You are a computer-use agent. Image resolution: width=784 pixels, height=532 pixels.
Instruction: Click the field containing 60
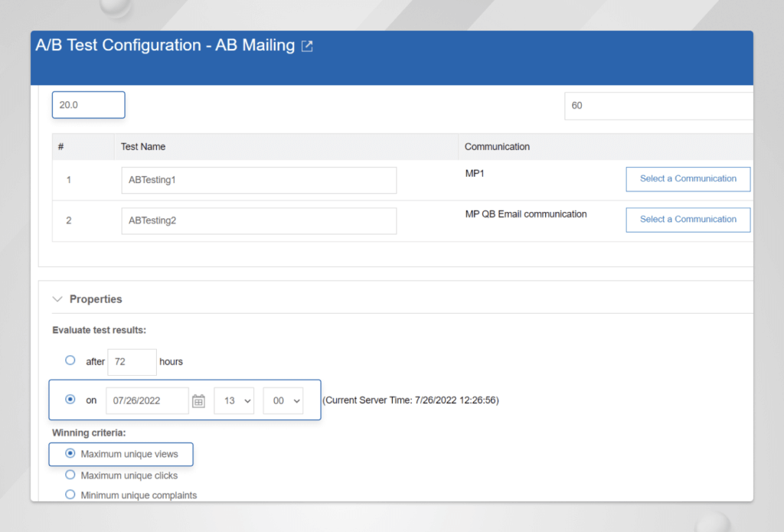click(x=658, y=106)
